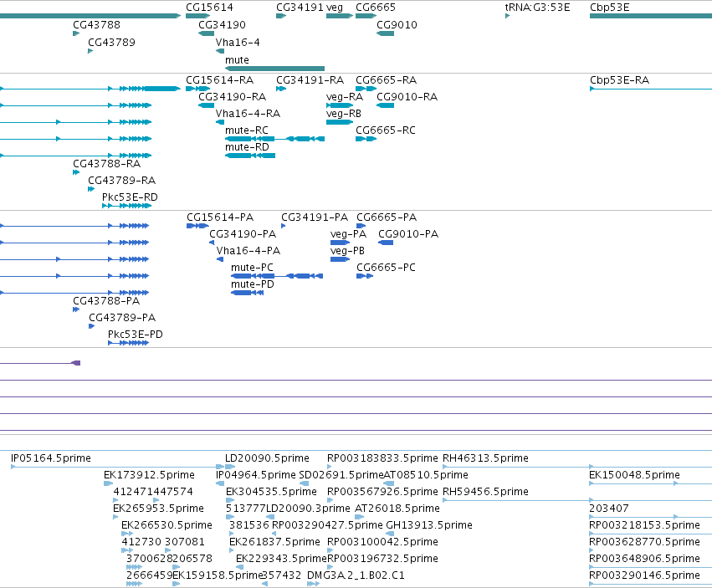Screen dimensions: 712x588
Task: Click the RP003628770.5prime EST label
Action: [644, 542]
